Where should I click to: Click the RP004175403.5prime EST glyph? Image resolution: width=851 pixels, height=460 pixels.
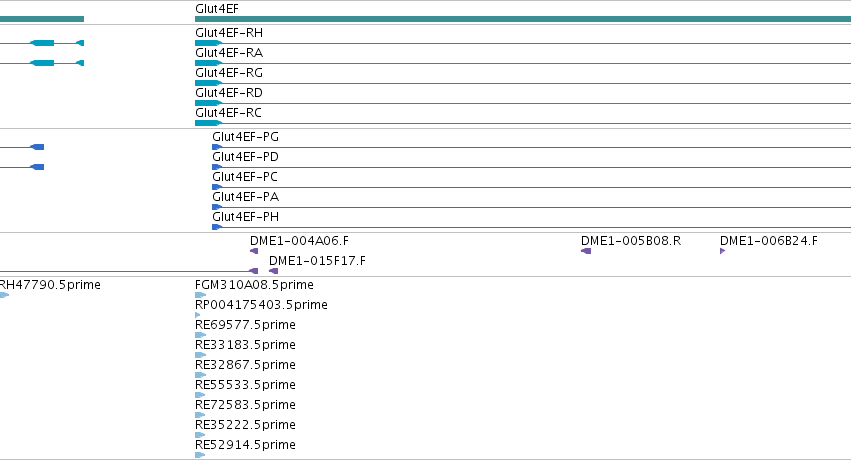tap(198, 315)
